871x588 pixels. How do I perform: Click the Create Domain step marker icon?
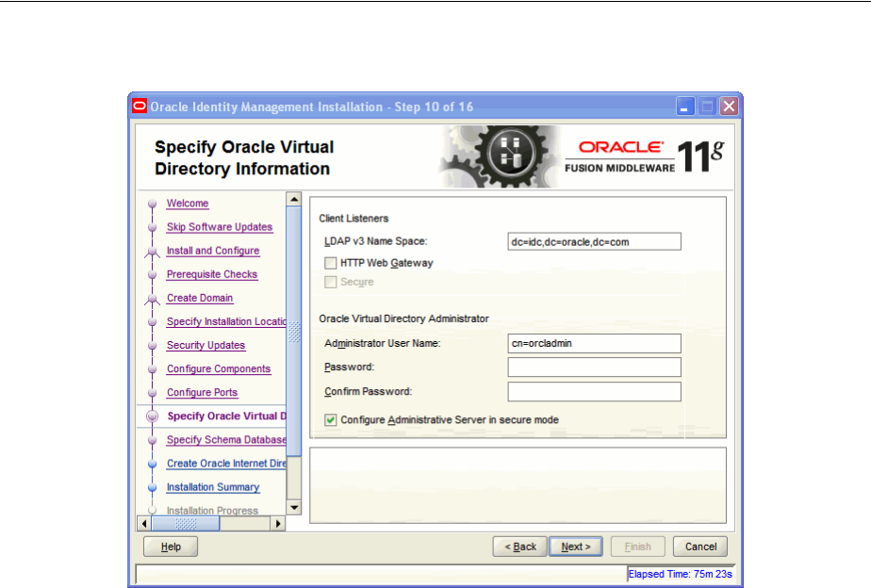coord(152,300)
